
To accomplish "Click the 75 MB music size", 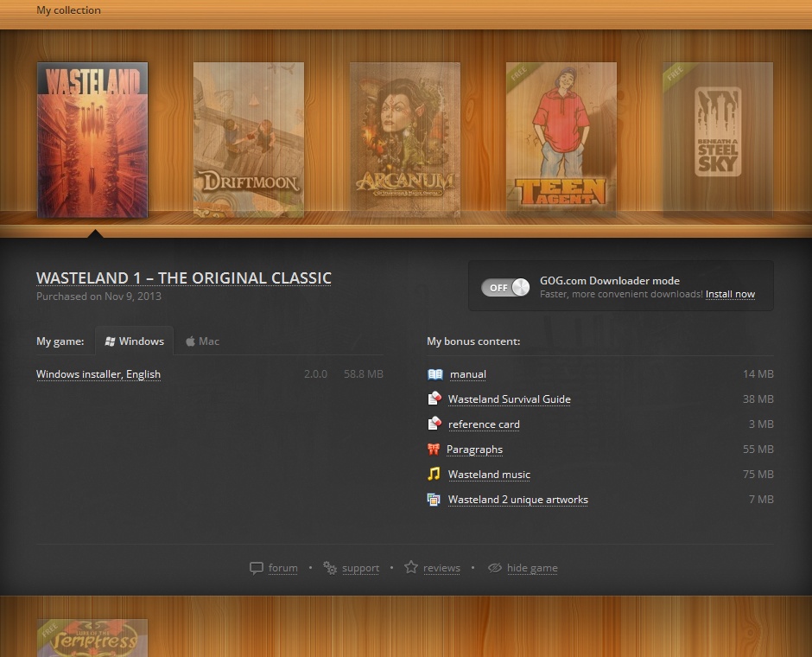I will pos(758,474).
